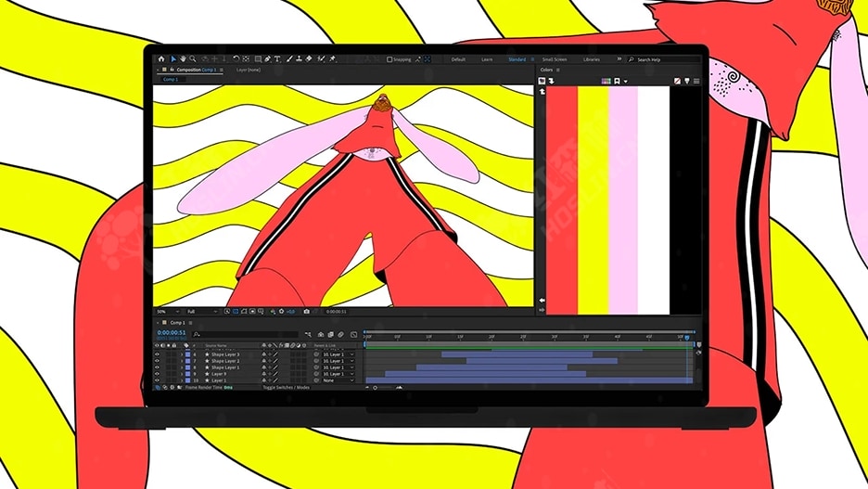Click the Colors panel swatch grid icon

[606, 81]
